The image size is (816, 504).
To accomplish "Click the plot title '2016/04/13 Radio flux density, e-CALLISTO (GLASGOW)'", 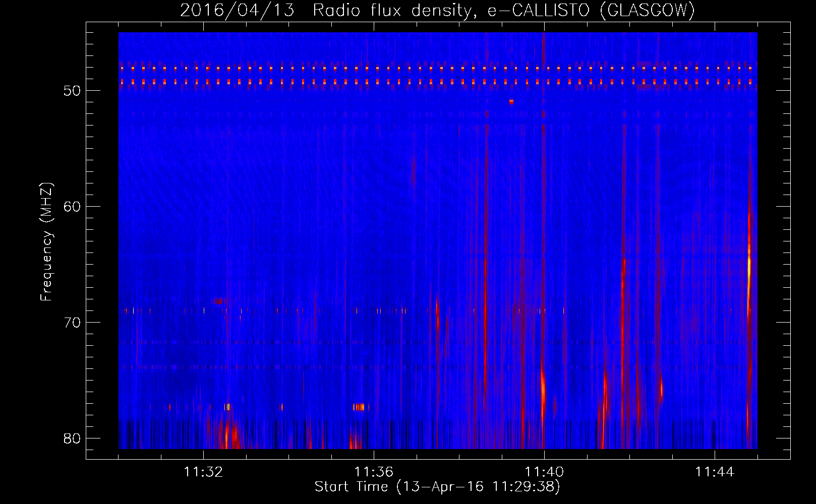I will [x=437, y=10].
